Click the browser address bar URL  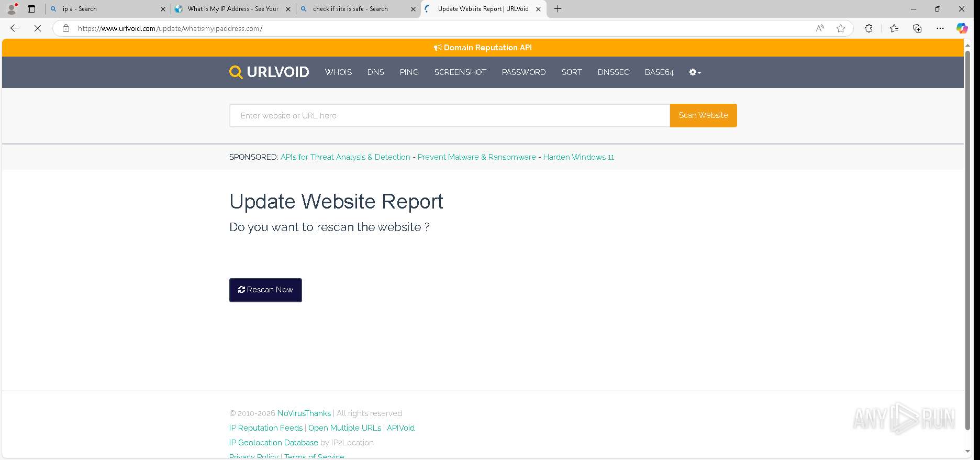pos(170,28)
